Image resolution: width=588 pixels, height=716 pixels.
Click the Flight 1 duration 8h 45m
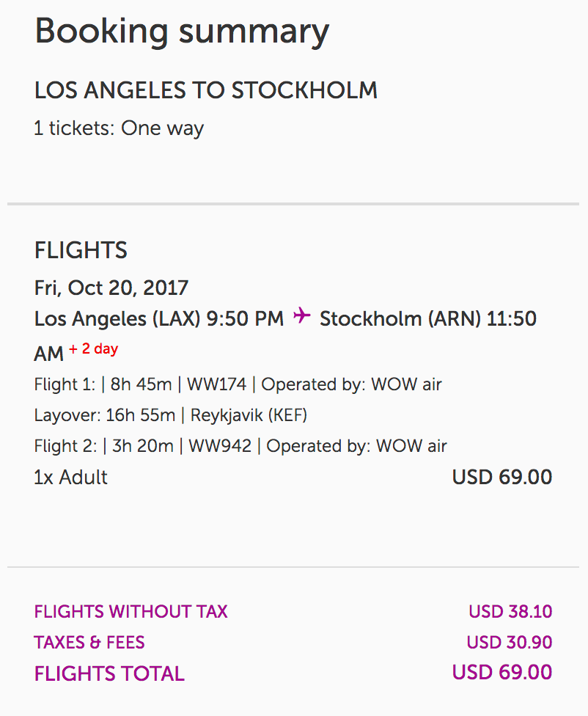142,384
